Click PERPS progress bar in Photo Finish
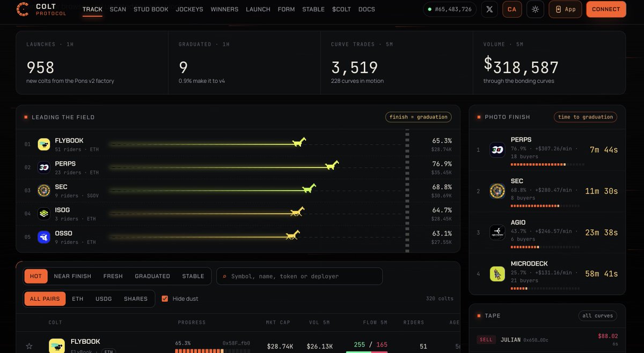The image size is (644, 353). (547, 164)
